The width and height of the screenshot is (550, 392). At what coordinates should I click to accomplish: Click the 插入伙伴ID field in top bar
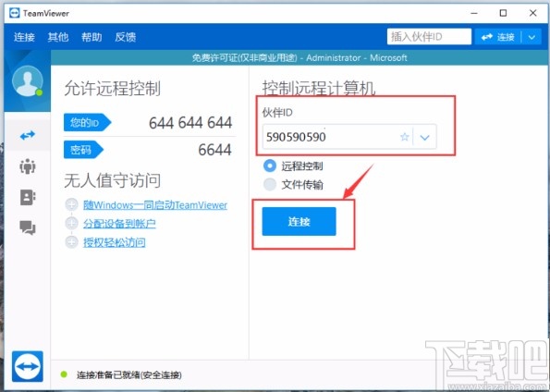[429, 37]
